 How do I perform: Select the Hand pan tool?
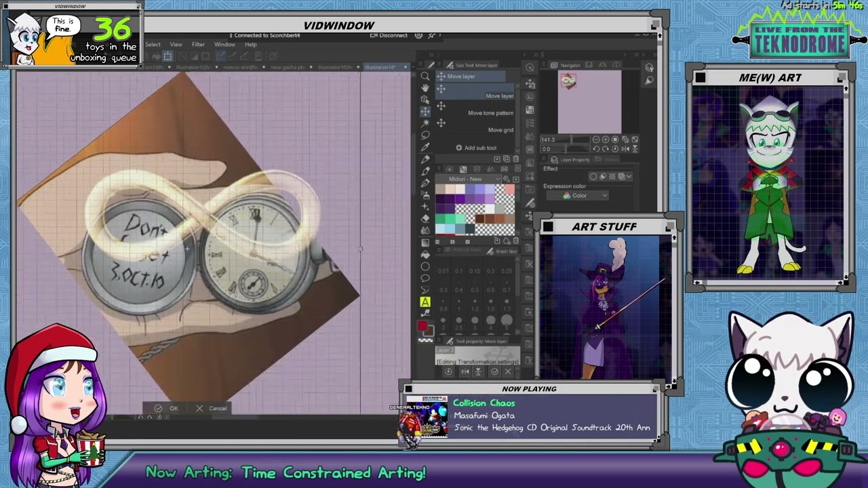click(x=425, y=87)
